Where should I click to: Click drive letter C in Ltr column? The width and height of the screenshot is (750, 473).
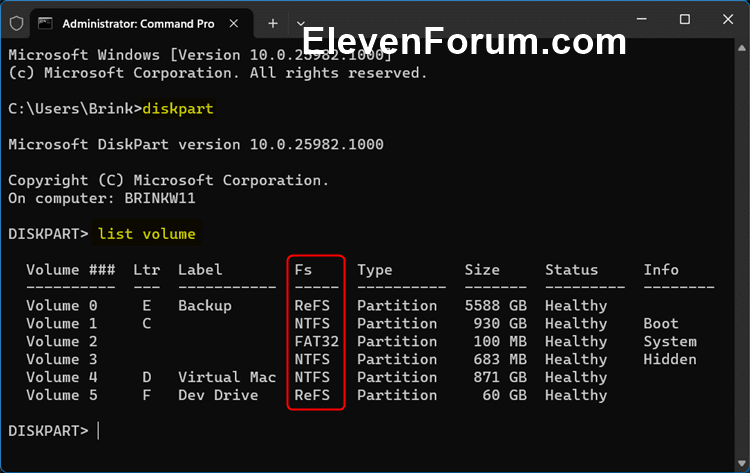tap(147, 323)
